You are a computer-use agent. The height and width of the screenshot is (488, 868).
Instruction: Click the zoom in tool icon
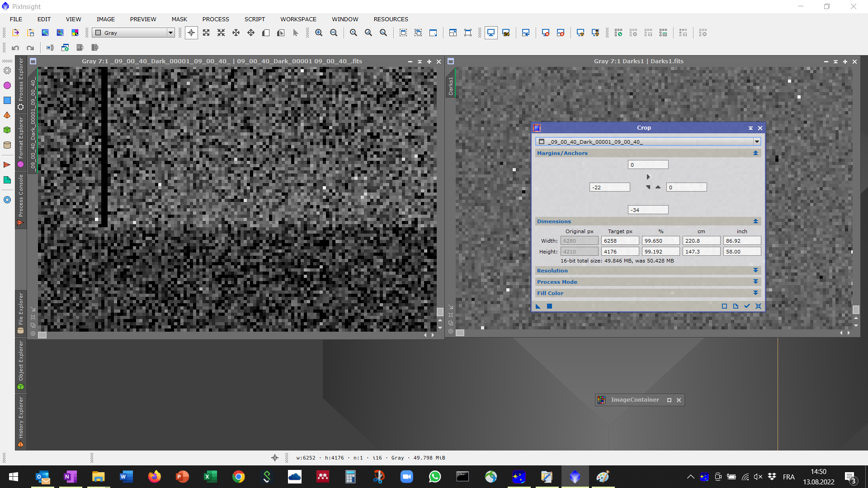pyautogui.click(x=320, y=33)
